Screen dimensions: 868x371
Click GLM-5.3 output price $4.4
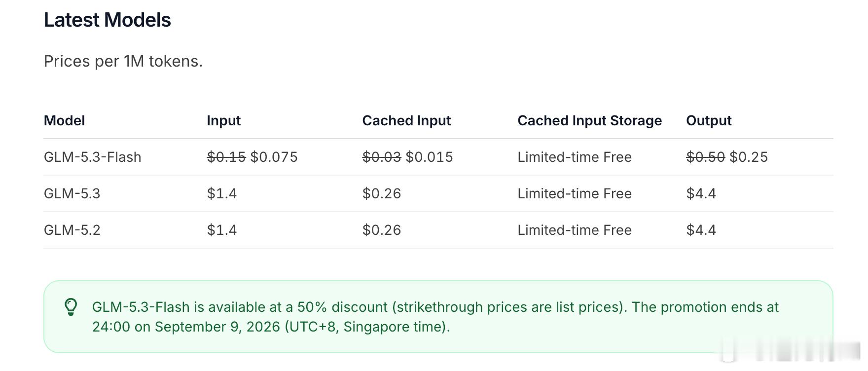click(701, 193)
